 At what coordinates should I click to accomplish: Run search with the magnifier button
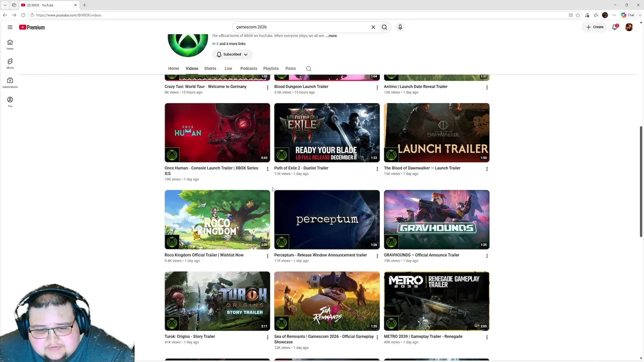click(x=384, y=27)
